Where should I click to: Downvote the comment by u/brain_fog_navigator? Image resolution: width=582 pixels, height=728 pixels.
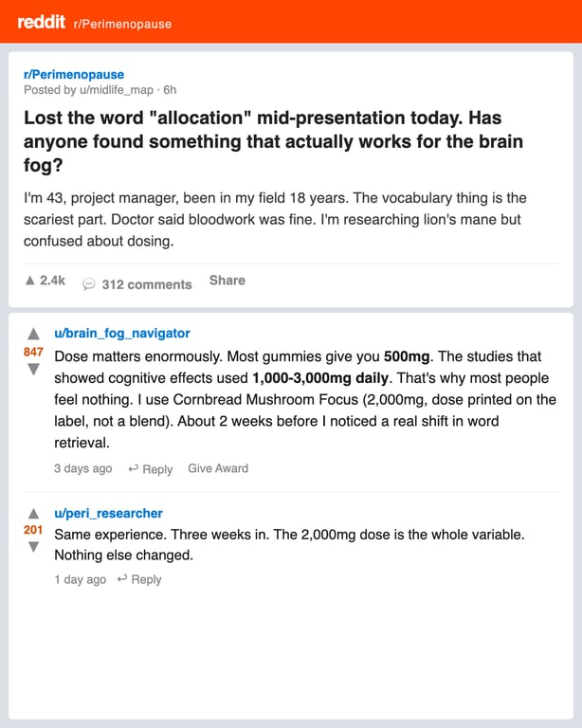point(33,370)
